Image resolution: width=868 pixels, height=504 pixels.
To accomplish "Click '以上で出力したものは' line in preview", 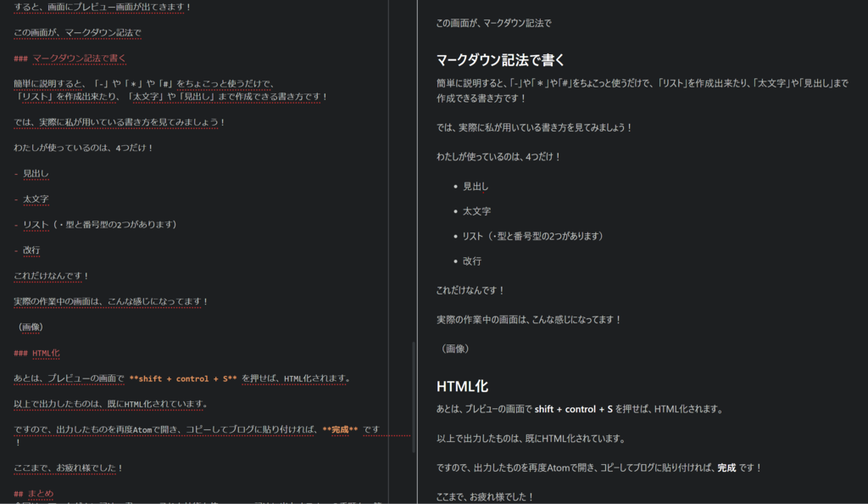I will [531, 439].
